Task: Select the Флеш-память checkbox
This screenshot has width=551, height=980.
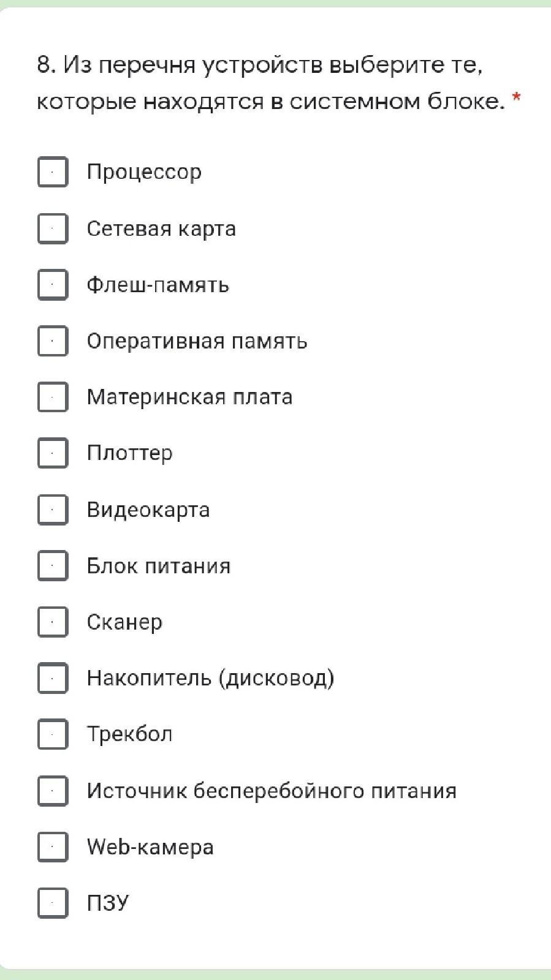Action: pos(53,285)
